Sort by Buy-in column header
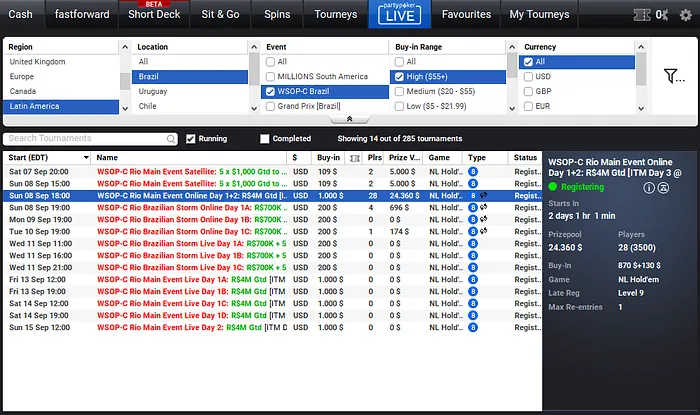Screen dimensions: 700x415 click(329, 158)
